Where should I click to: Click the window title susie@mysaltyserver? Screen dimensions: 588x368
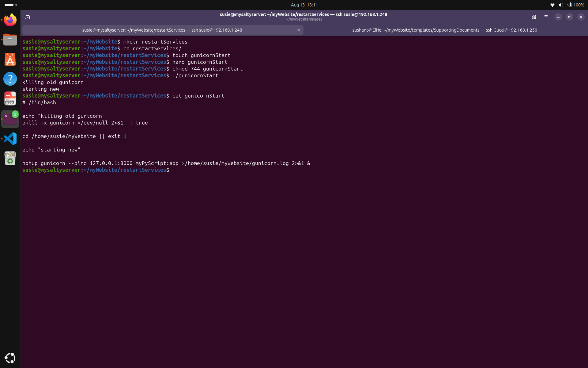303,14
